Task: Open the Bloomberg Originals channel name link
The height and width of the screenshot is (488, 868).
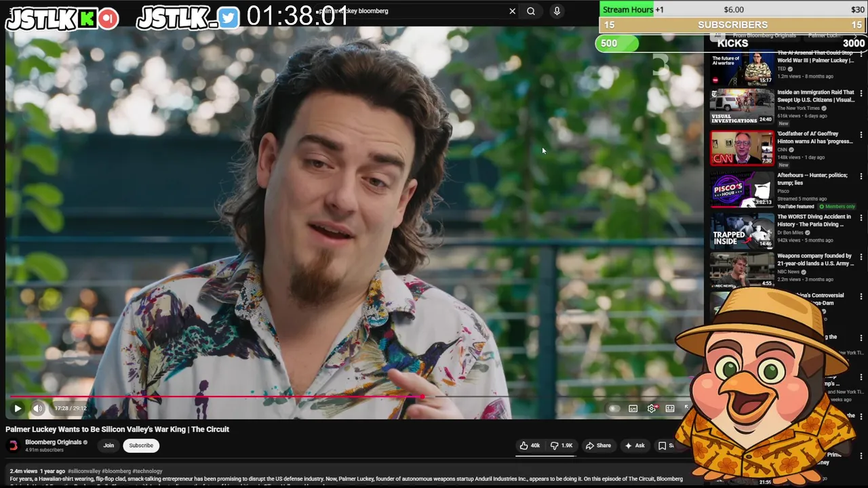Action: pos(53,442)
